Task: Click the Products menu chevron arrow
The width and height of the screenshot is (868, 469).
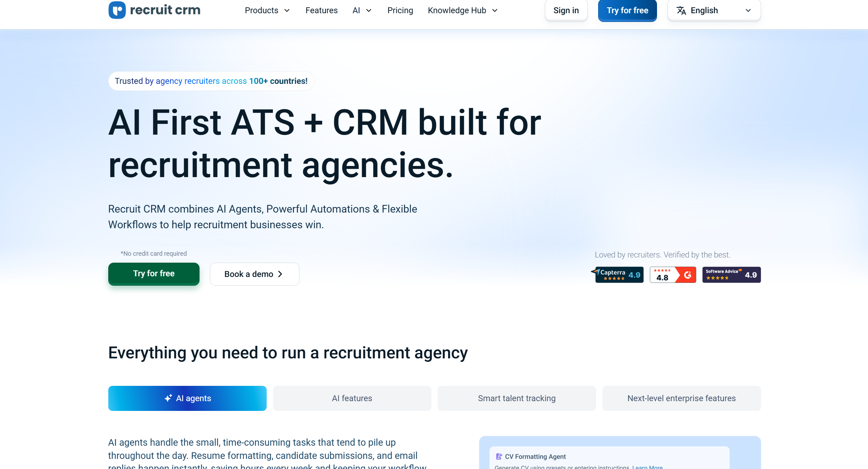Action: point(287,11)
